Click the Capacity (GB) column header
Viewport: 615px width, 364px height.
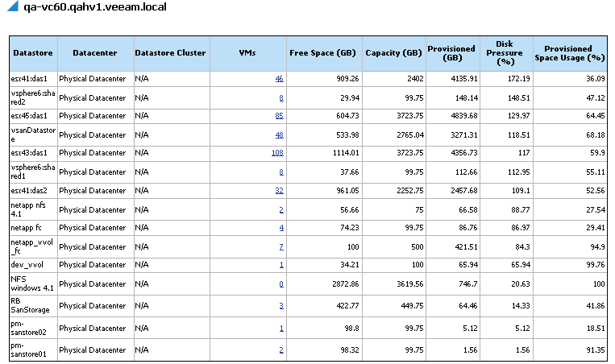tap(393, 53)
